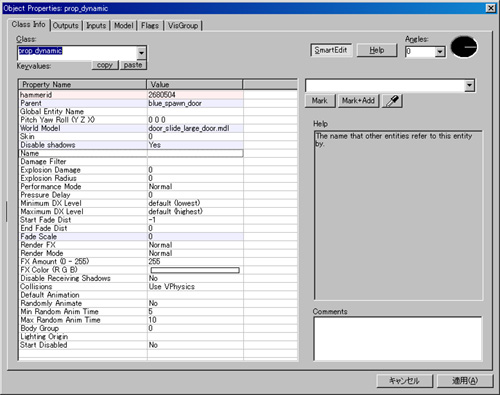
Task: Toggle the SmartEdit button
Action: (x=331, y=50)
